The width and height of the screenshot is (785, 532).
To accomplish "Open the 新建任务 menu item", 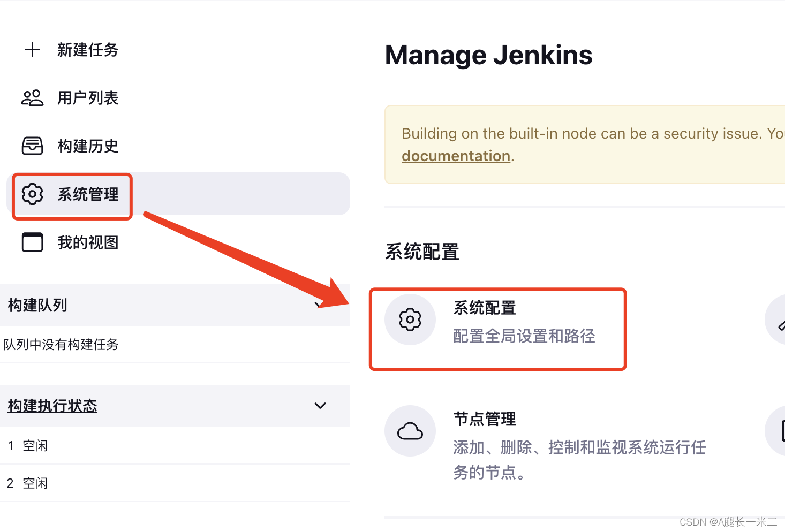I will coord(88,50).
